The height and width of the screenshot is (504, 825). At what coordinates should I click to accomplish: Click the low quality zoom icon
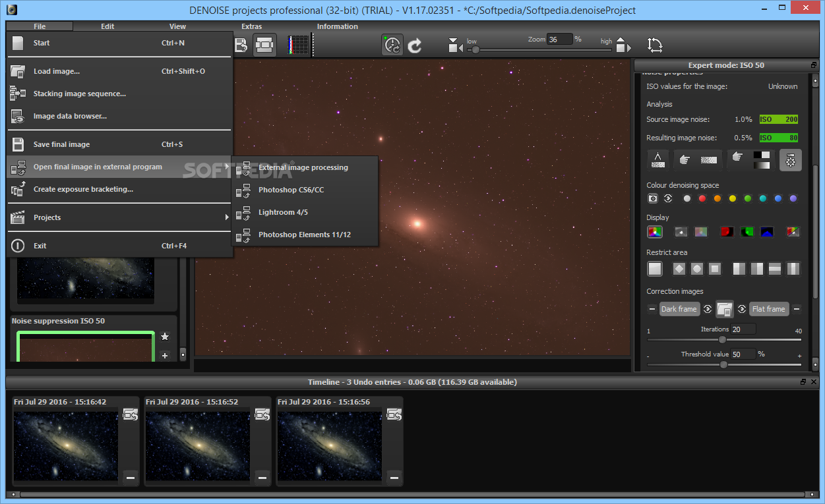[x=455, y=45]
